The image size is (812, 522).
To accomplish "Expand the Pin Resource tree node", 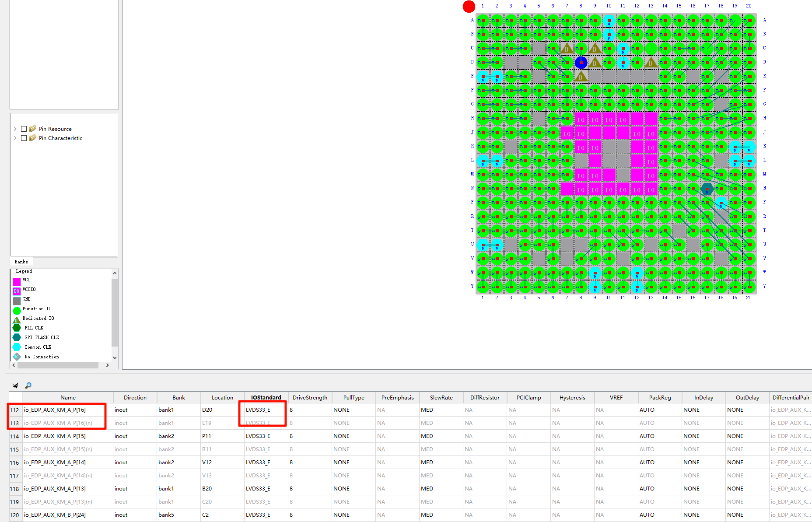I will 15,129.
